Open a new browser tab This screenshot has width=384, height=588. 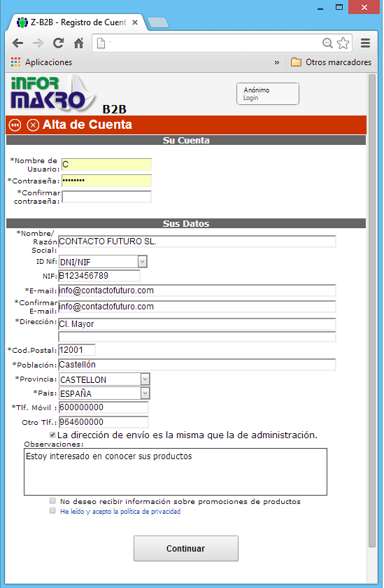(x=157, y=22)
